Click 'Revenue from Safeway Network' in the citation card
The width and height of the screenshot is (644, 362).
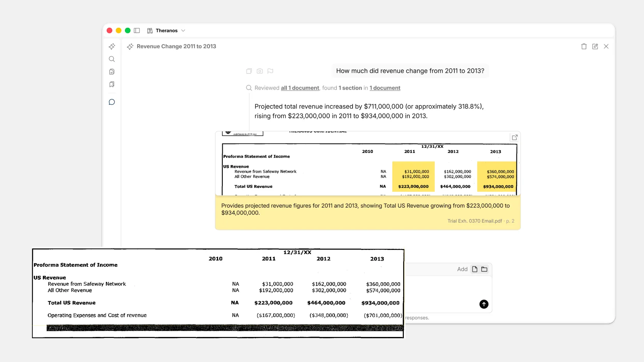(266, 171)
